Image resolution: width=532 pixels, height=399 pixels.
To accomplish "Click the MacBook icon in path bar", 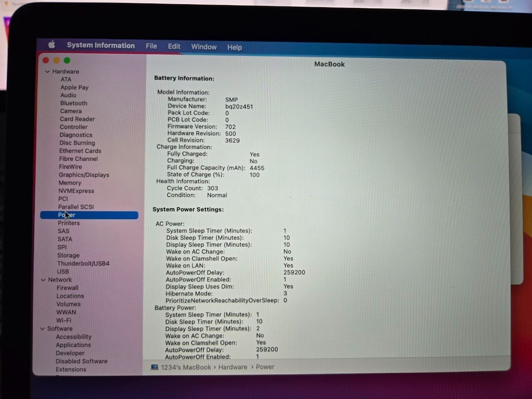I will click(x=155, y=367).
